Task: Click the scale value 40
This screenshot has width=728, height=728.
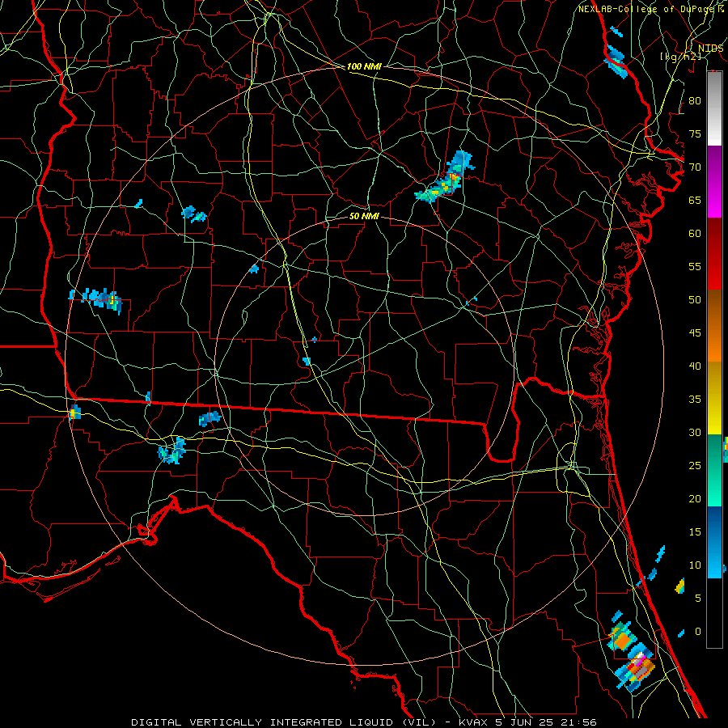Action: point(695,366)
